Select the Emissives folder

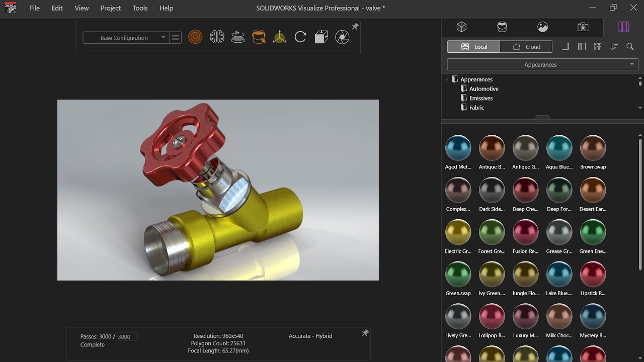(x=481, y=98)
